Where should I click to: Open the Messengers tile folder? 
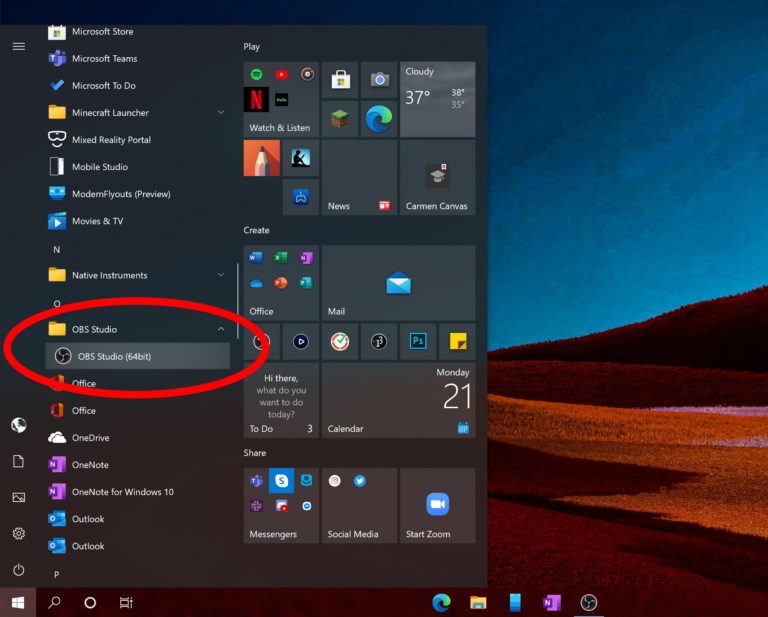[x=281, y=505]
